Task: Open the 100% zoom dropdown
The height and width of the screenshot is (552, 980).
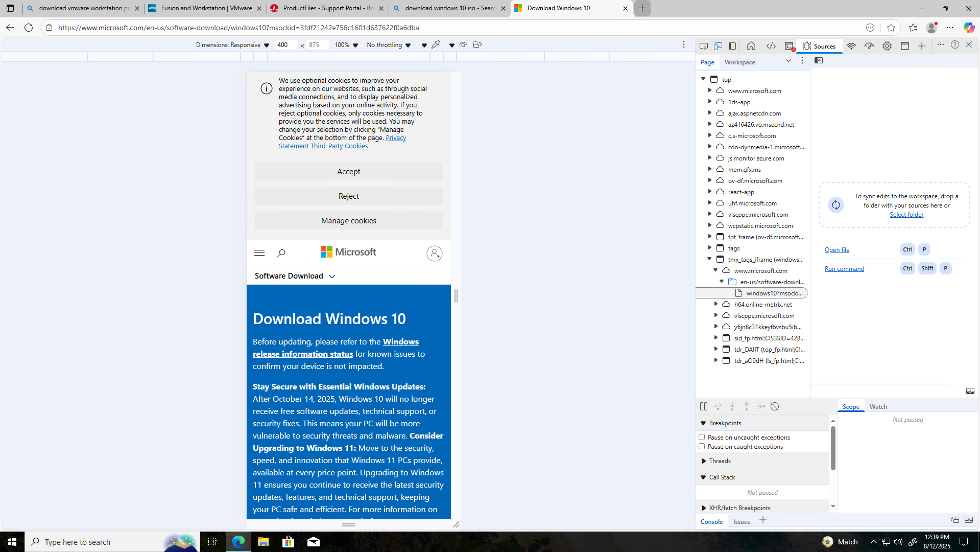Action: [346, 45]
